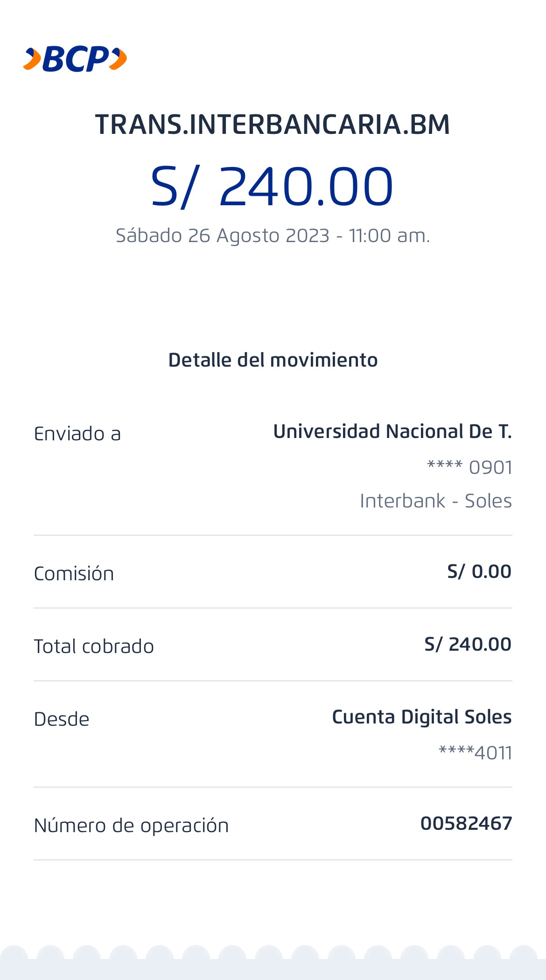The height and width of the screenshot is (980, 546).
Task: Click the blue BCP logo letters
Action: pyautogui.click(x=76, y=59)
